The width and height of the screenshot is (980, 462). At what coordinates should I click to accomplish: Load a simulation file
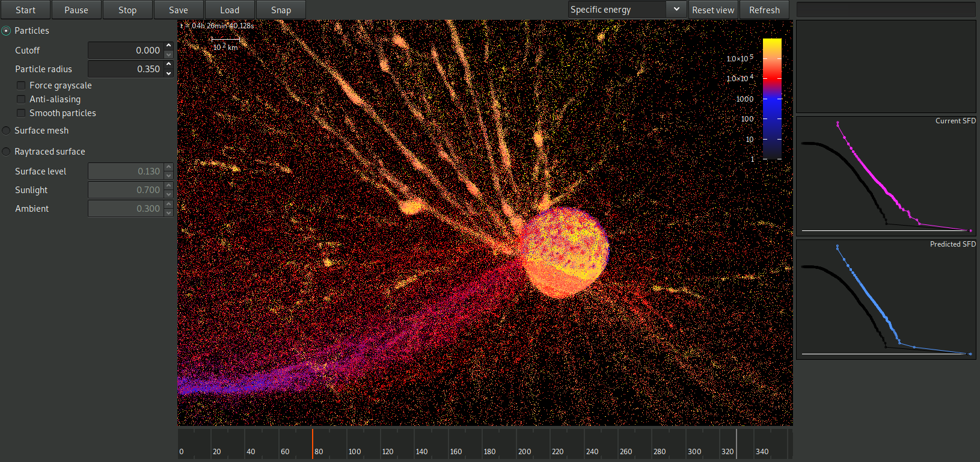pos(230,10)
